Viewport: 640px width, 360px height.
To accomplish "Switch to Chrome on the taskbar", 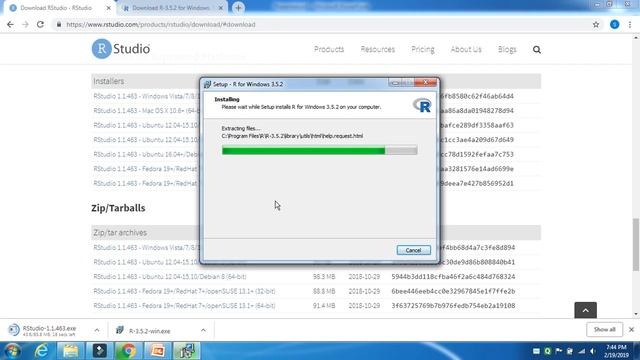I will pos(128,351).
